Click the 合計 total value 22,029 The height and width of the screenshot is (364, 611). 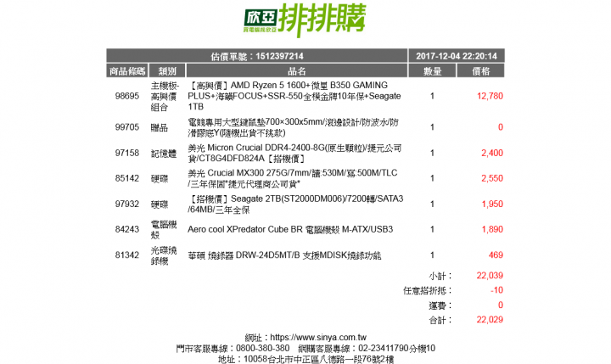tap(490, 320)
